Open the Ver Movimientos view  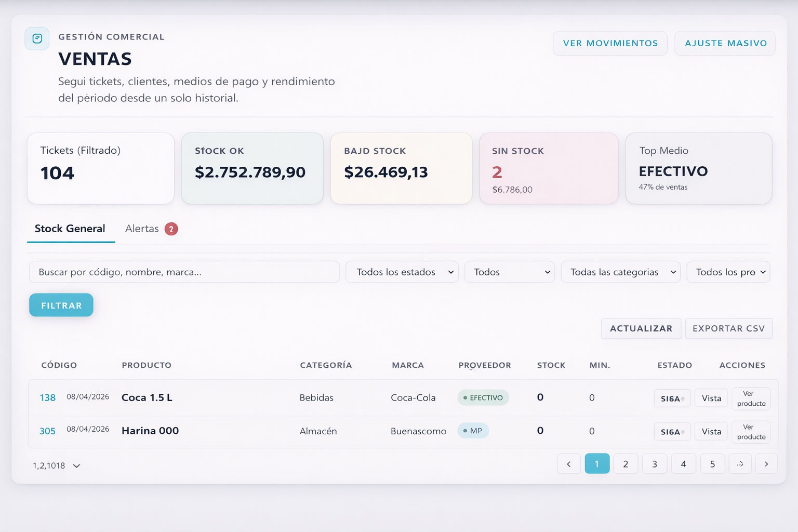click(610, 43)
